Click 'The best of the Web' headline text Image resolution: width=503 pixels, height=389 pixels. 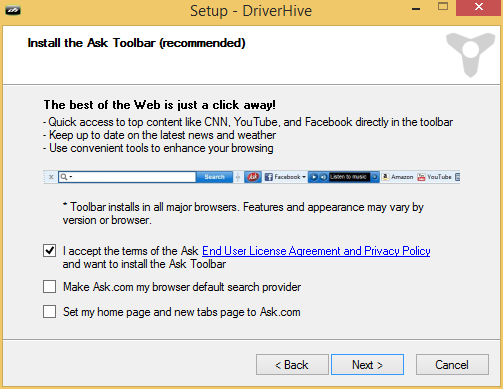point(160,105)
